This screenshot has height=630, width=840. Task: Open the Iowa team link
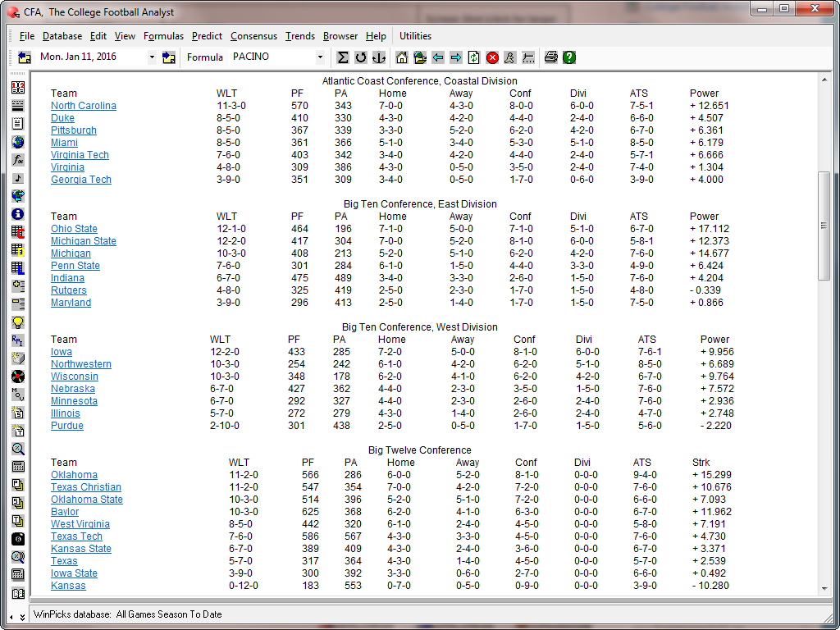pyautogui.click(x=62, y=352)
